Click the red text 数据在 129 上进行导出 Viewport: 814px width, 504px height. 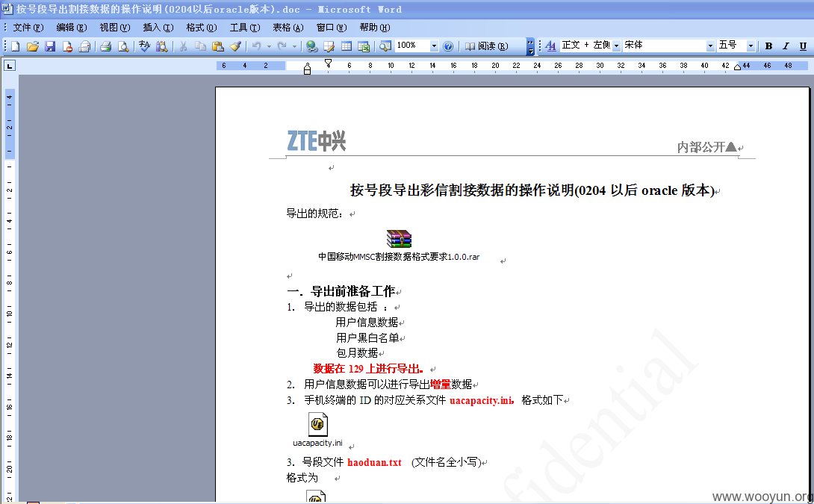coord(368,369)
